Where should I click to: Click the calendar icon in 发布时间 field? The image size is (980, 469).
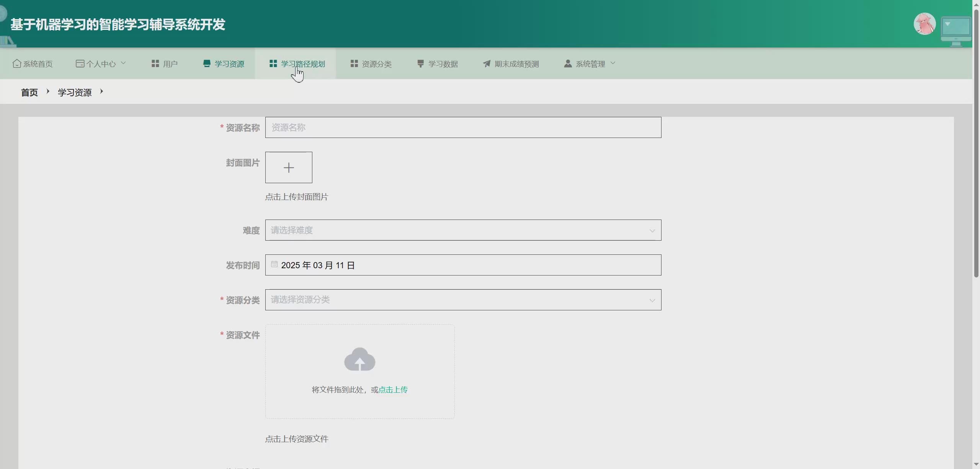pos(274,264)
